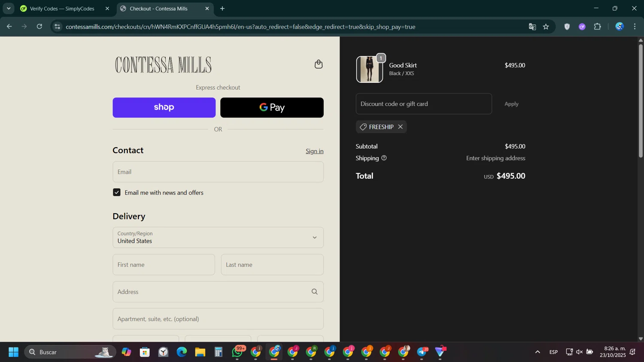
Task: Open the Chrome three-dot menu
Action: pyautogui.click(x=635, y=27)
